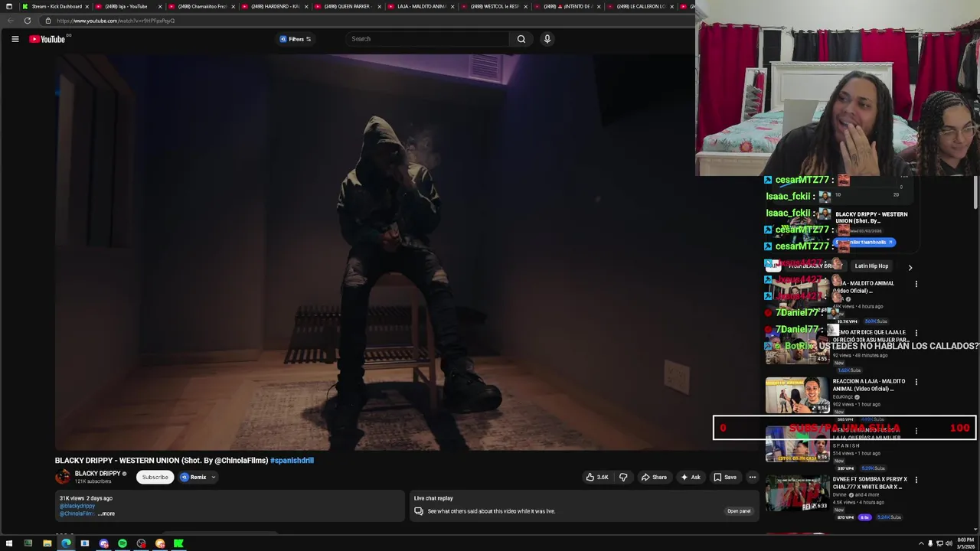Show hidden system tray icons
Image resolution: width=980 pixels, height=551 pixels.
921,543
